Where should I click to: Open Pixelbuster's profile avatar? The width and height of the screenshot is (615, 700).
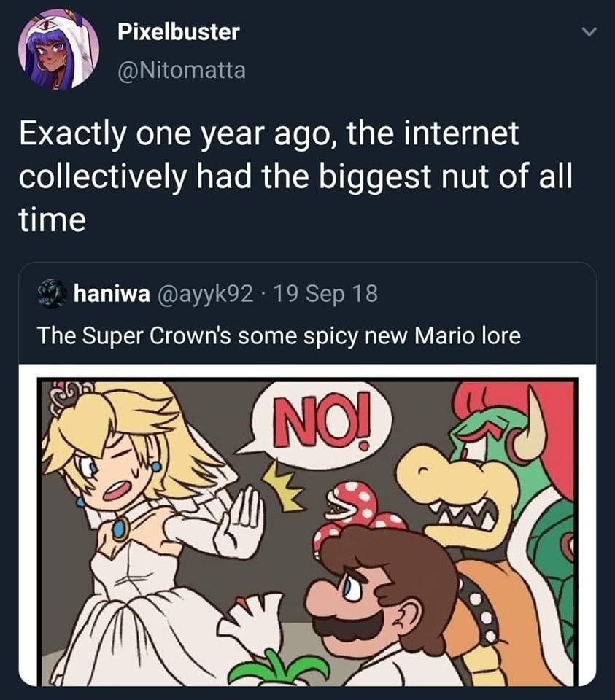click(x=58, y=50)
